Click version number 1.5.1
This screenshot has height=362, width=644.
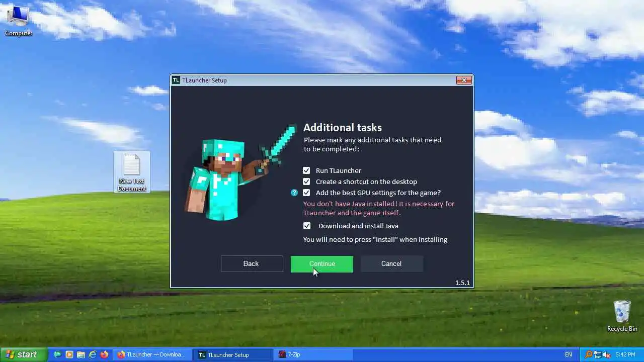462,283
